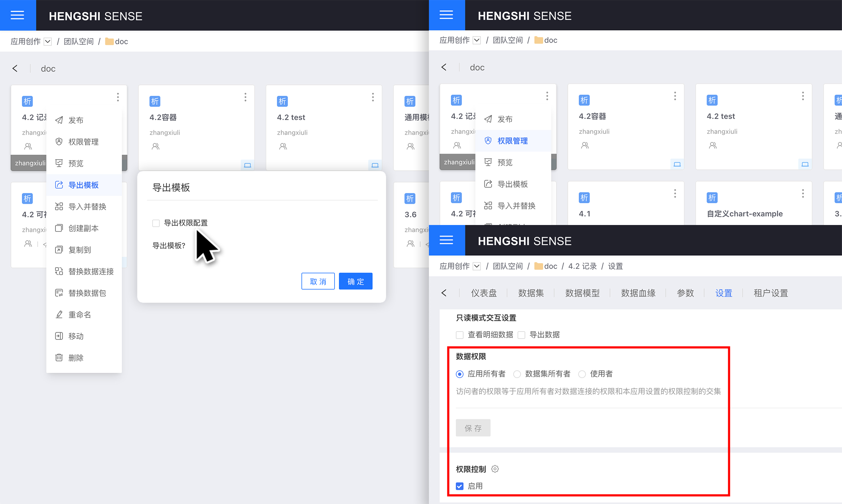Image resolution: width=842 pixels, height=504 pixels.
Task: Choose 重命名 in left context menu
Action: tap(84, 315)
